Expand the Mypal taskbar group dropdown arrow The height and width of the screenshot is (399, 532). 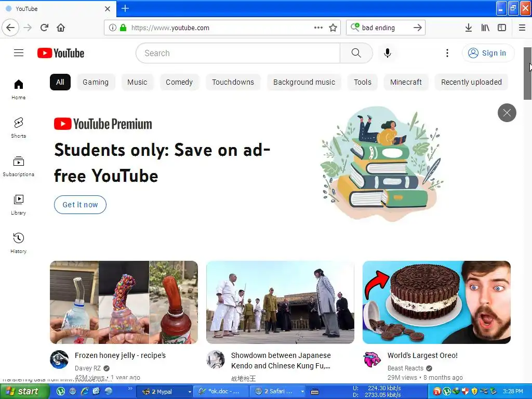point(190,392)
